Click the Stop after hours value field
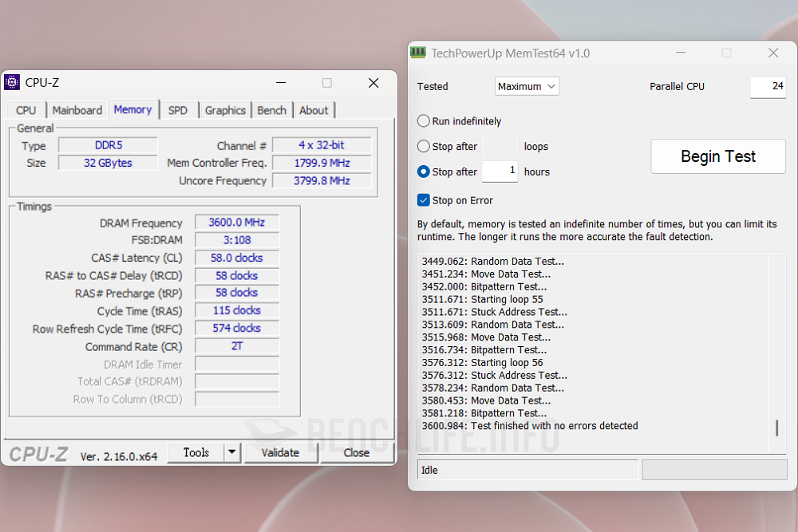Screen dimensions: 798x532 coord(500,171)
